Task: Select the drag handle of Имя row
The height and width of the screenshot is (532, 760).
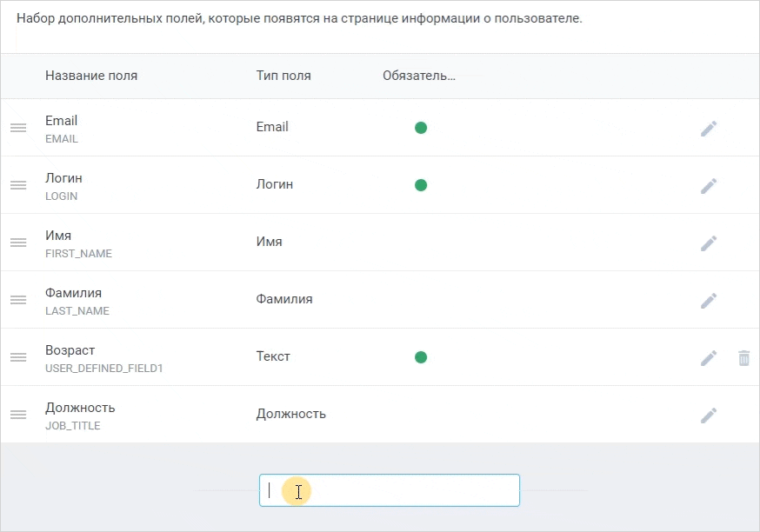Action: tap(18, 243)
